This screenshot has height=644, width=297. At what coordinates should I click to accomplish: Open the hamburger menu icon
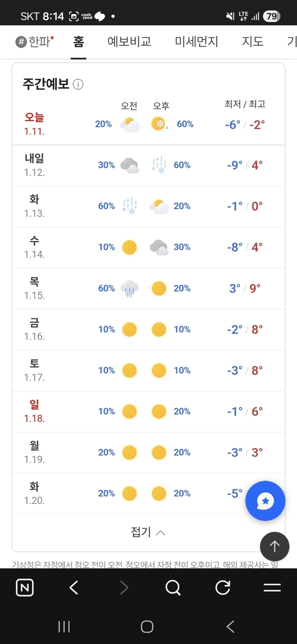[x=272, y=587]
